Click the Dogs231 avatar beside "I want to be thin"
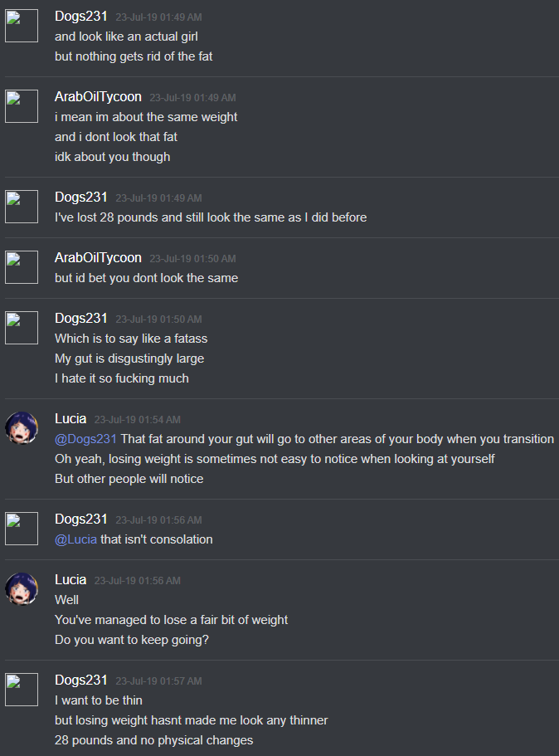Viewport: 559px width, 756px height. point(22,690)
